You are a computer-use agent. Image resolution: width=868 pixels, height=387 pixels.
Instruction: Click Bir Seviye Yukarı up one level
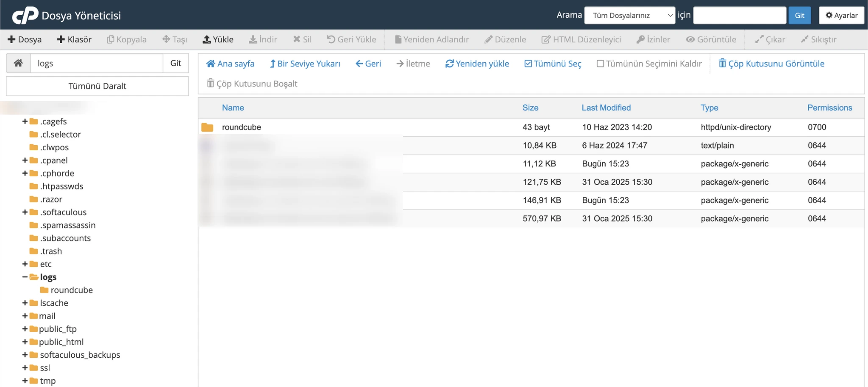coord(305,64)
